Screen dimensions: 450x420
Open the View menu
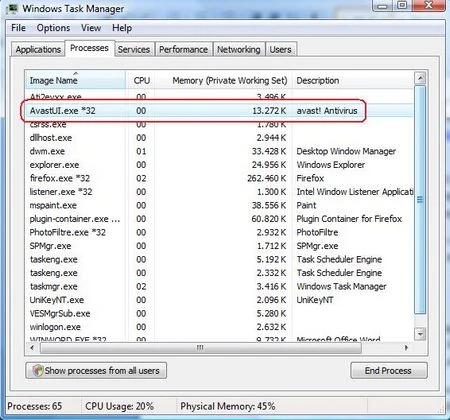click(91, 28)
